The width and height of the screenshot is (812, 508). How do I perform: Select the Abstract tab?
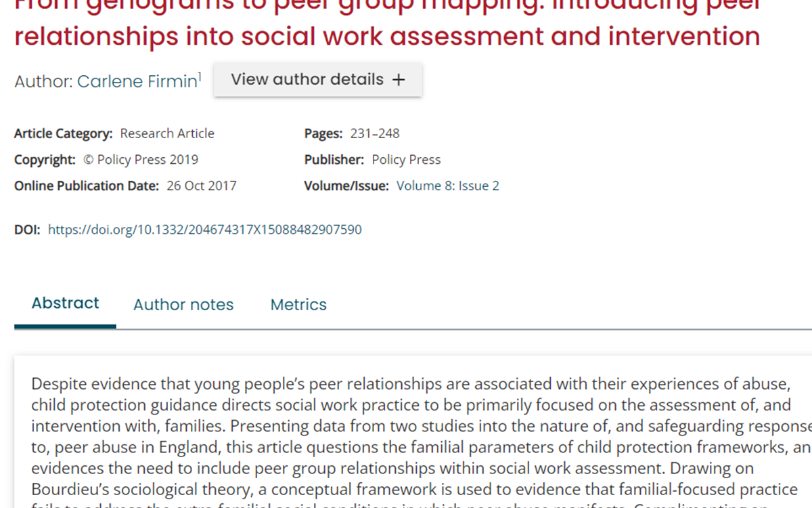(x=65, y=303)
